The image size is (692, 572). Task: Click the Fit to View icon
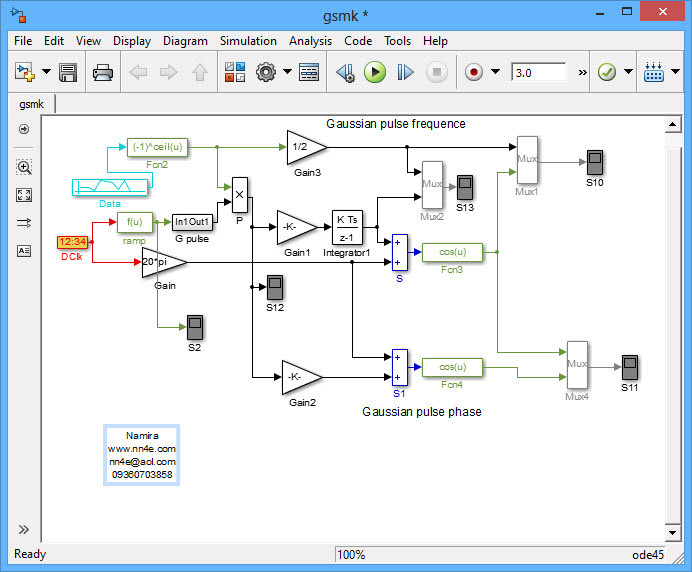click(24, 195)
